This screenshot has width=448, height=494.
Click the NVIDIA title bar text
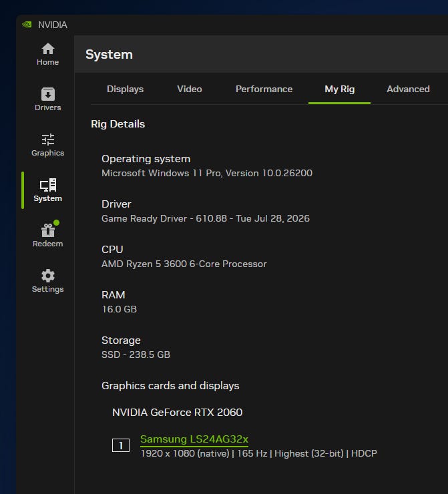(53, 25)
